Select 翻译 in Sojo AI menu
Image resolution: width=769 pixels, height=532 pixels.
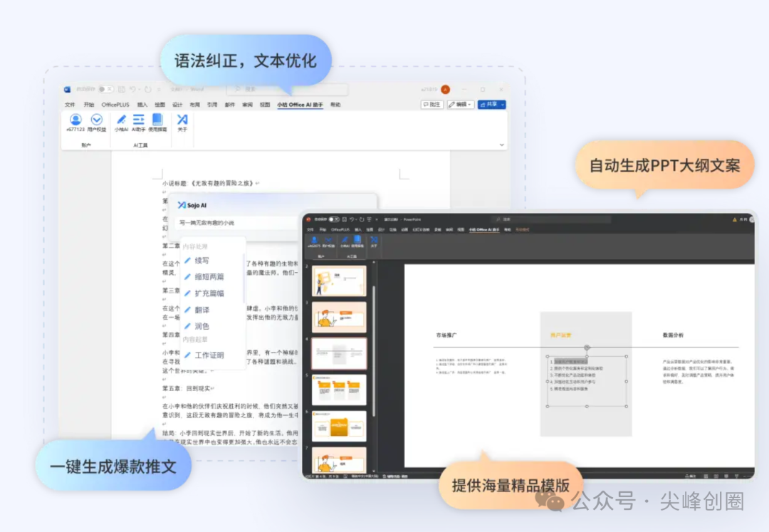point(202,310)
